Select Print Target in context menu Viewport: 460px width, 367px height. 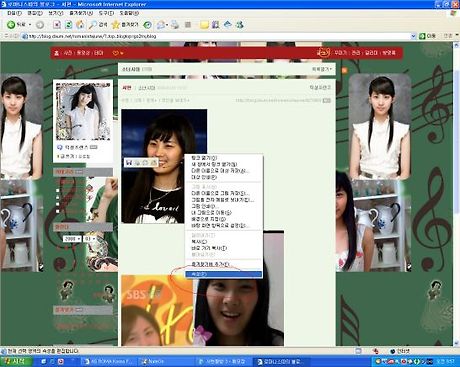click(x=223, y=177)
